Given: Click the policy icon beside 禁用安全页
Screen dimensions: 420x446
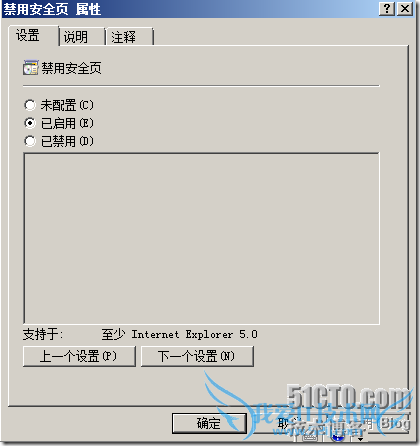Looking at the screenshot, I should click(x=30, y=68).
